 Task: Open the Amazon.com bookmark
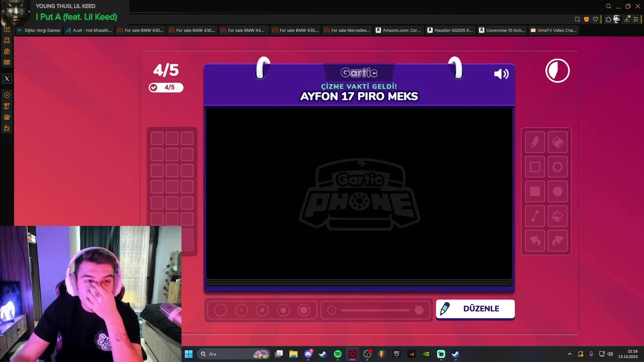pos(398,30)
